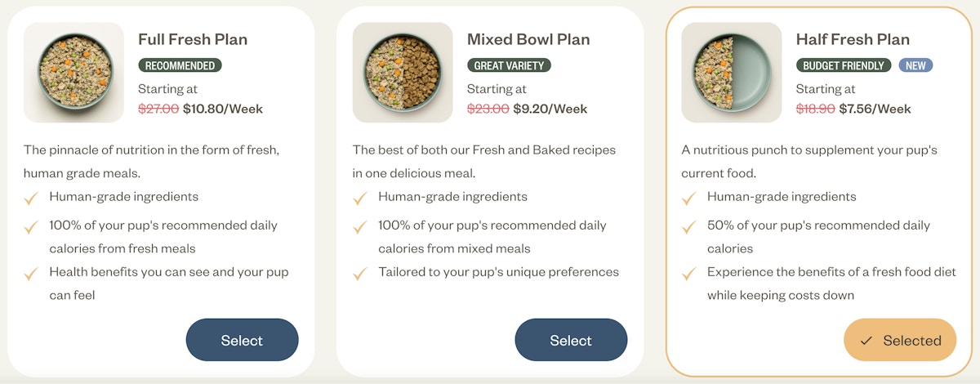
Task: Click checkmark beside Health benefits you can see
Action: tap(31, 273)
